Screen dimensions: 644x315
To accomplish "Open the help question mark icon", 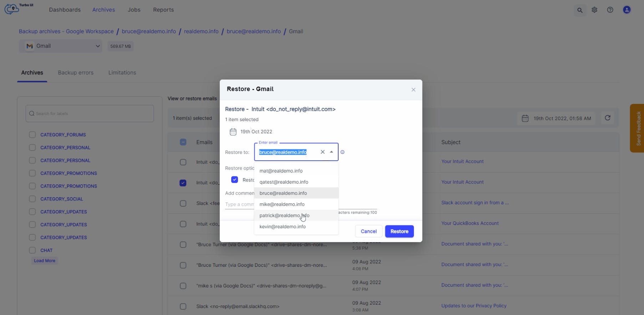I will click(x=610, y=10).
